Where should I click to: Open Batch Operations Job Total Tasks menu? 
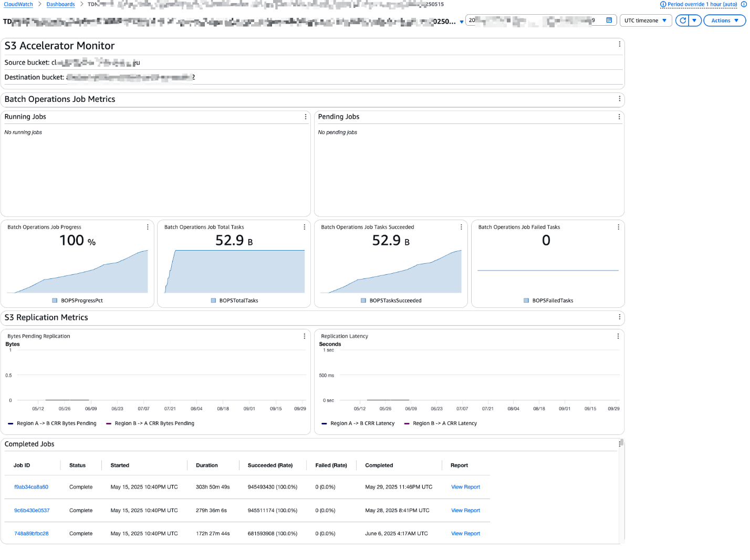click(305, 227)
